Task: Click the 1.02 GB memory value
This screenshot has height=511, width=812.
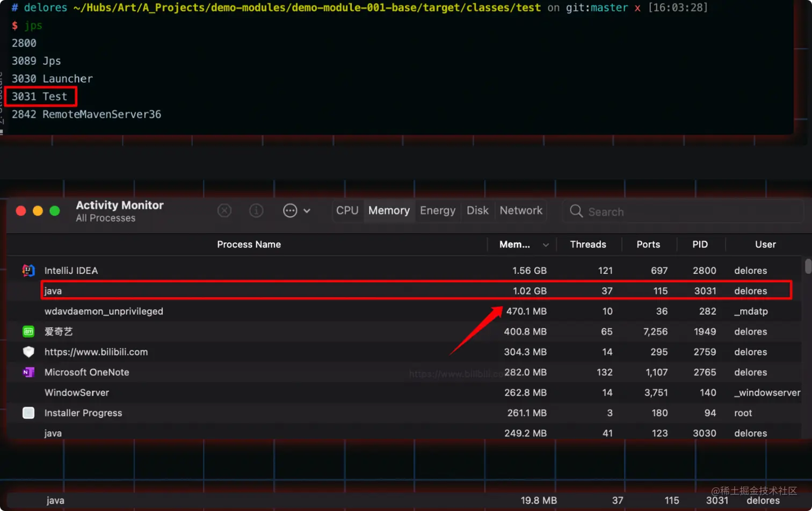Action: 530,291
